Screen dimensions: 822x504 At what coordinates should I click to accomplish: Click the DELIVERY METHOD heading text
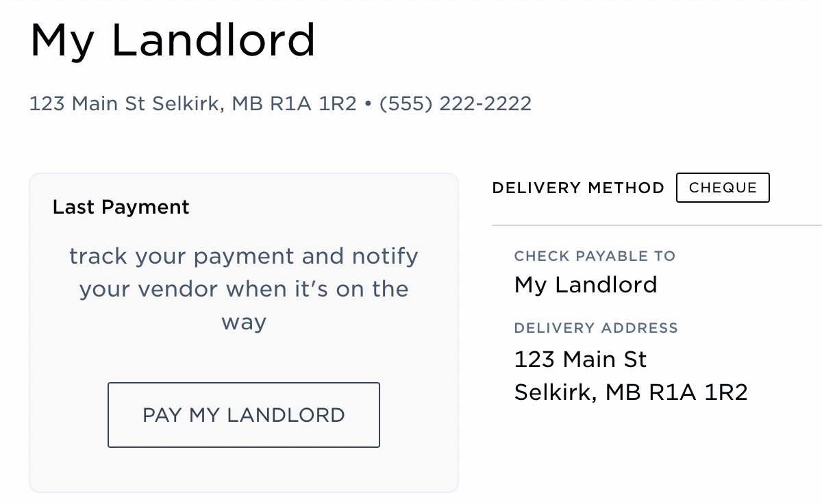578,187
